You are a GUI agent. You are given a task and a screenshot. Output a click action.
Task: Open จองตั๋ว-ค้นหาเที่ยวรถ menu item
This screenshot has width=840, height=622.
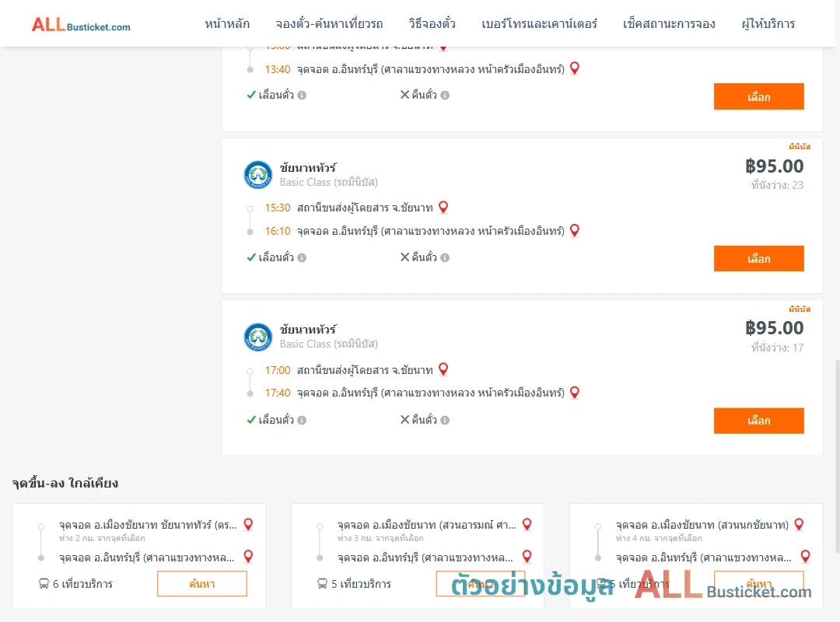pyautogui.click(x=329, y=24)
